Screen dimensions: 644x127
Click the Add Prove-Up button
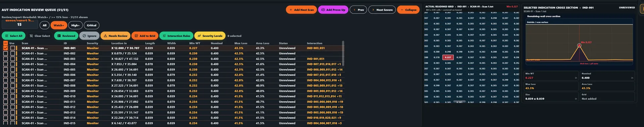coord(333,10)
